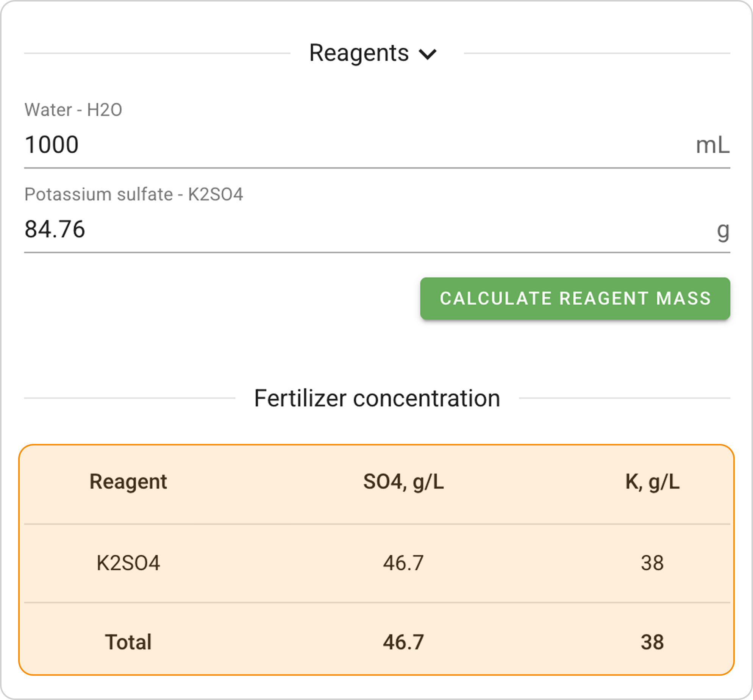Image resolution: width=753 pixels, height=700 pixels.
Task: Click the mL unit suffix
Action: click(712, 145)
